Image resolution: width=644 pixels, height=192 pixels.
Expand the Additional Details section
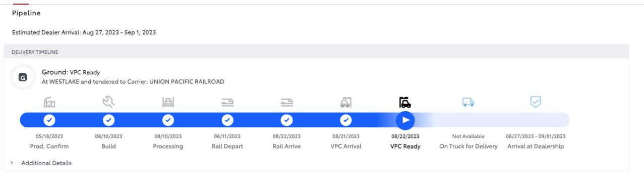46,163
